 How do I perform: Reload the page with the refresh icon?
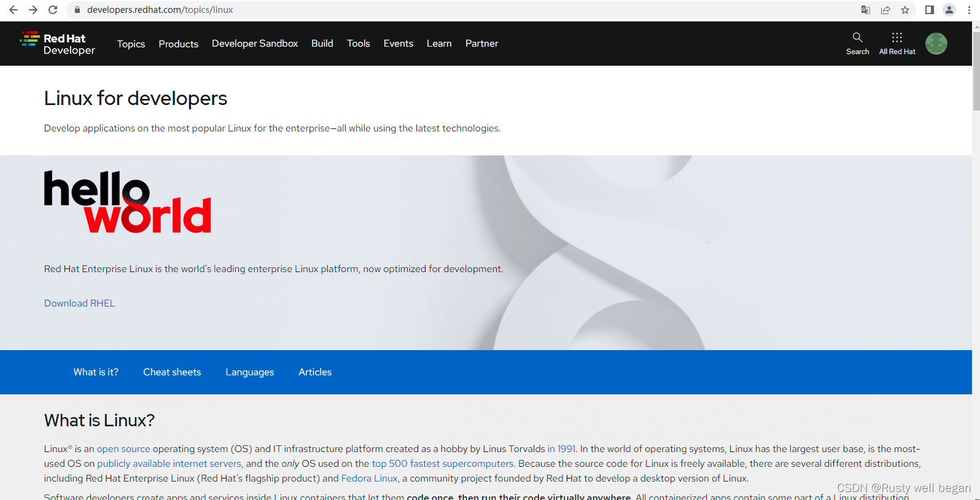53,10
